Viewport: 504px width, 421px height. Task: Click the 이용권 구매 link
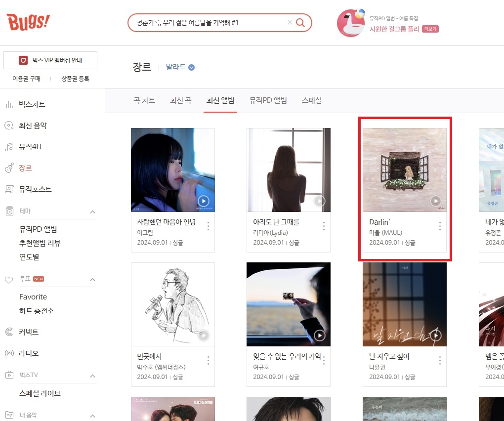click(26, 79)
